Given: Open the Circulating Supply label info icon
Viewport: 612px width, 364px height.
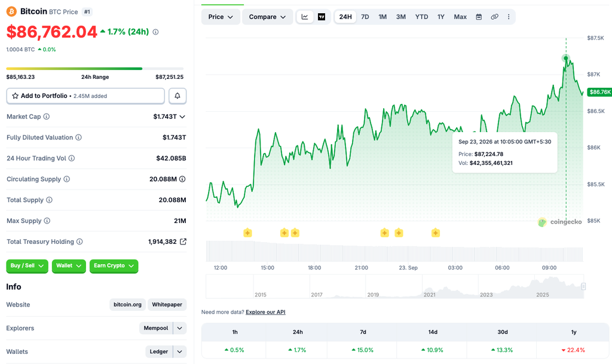Looking at the screenshot, I should [x=67, y=179].
